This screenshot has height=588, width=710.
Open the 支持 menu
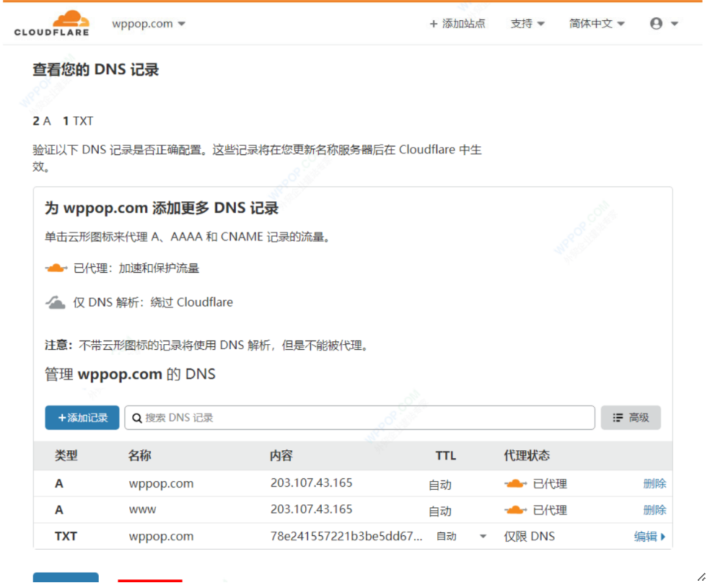pyautogui.click(x=527, y=23)
